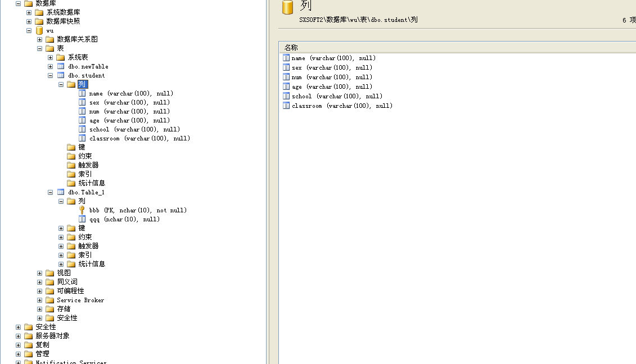636x364 pixels.
Task: Click num column icon in details list
Action: [x=286, y=77]
